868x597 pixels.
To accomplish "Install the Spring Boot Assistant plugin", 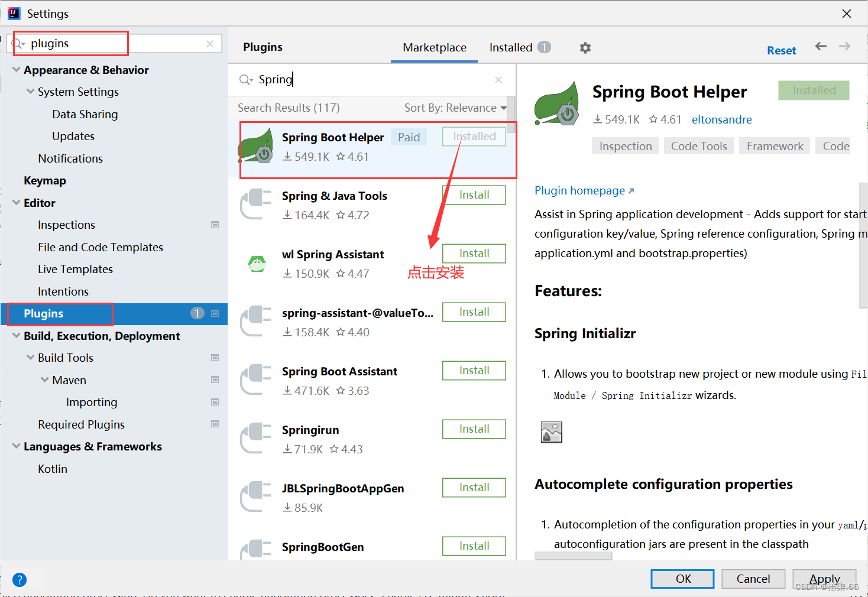I will (474, 370).
